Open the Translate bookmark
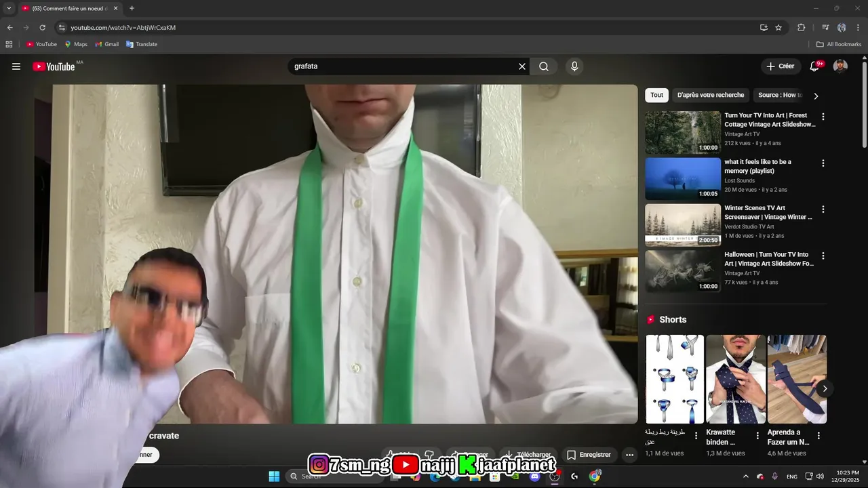Viewport: 868px width, 488px height. tap(142, 44)
